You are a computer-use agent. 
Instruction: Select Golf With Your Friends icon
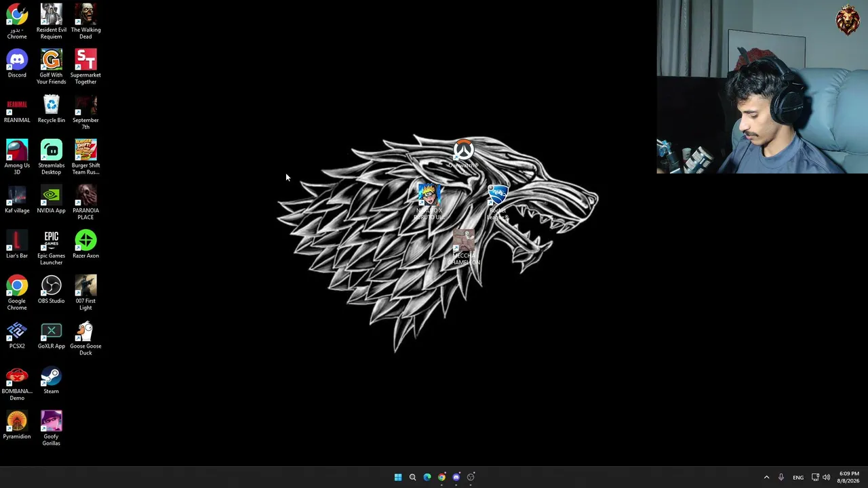(52, 66)
